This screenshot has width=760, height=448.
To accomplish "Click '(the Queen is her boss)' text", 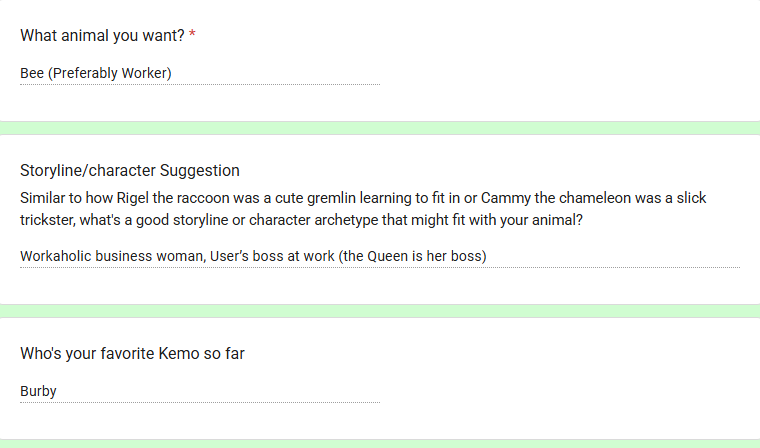I will tap(412, 256).
